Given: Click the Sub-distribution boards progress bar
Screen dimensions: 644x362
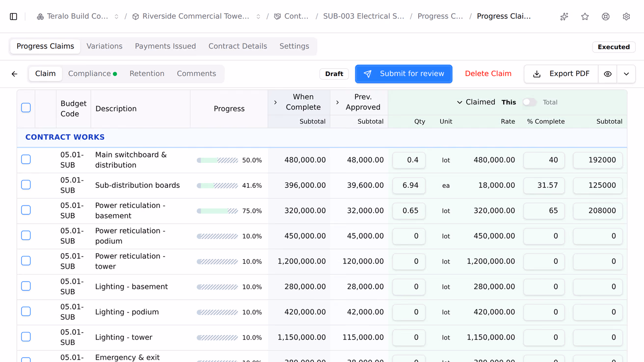Looking at the screenshot, I should coord(217,185).
